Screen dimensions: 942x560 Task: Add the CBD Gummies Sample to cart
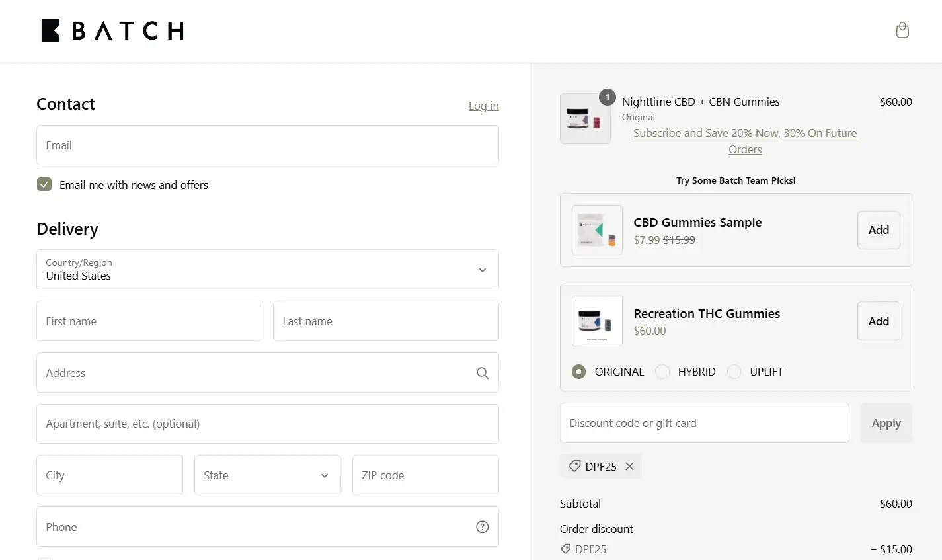(878, 230)
